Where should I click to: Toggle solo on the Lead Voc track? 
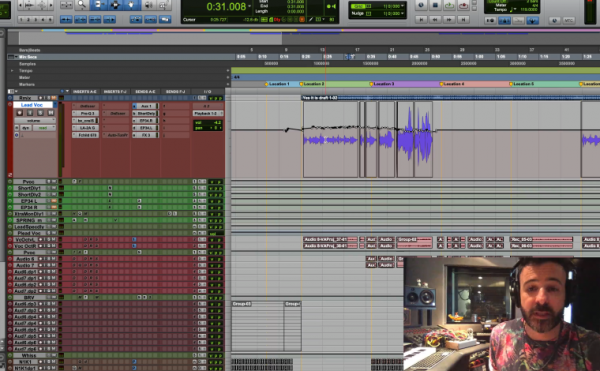click(x=40, y=113)
